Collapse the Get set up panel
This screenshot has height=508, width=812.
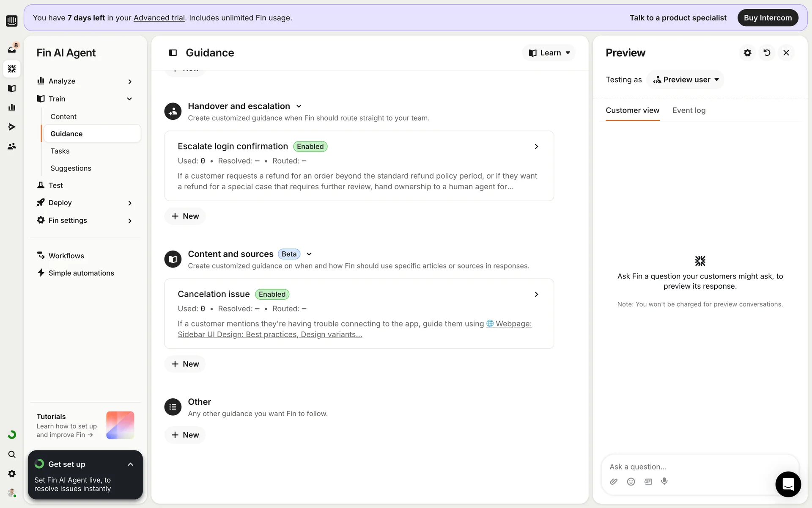click(130, 464)
